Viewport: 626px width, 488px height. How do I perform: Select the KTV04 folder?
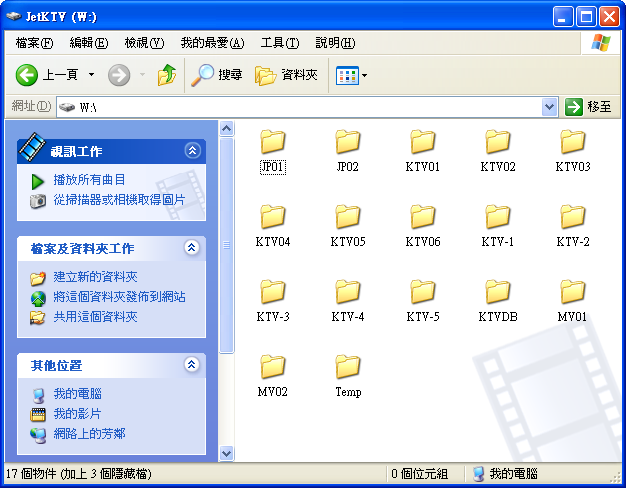pyautogui.click(x=273, y=226)
